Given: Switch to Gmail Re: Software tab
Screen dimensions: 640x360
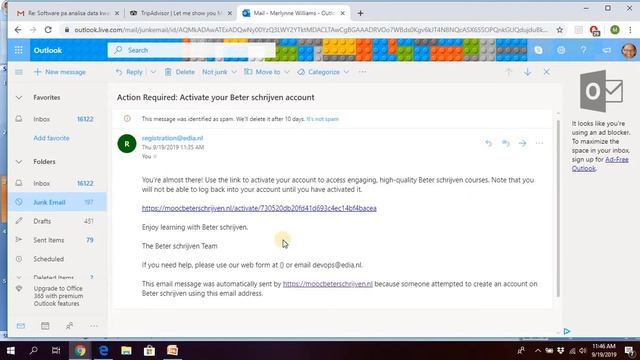Looking at the screenshot, I should tap(67, 13).
